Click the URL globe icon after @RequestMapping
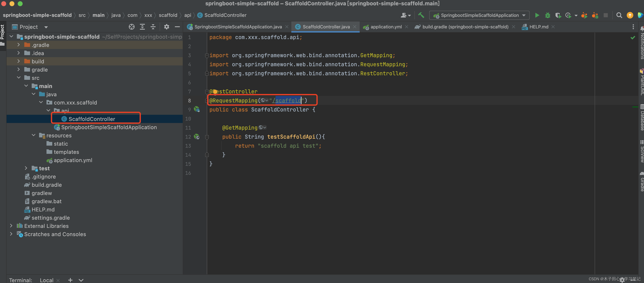The image size is (644, 283). pyautogui.click(x=264, y=100)
